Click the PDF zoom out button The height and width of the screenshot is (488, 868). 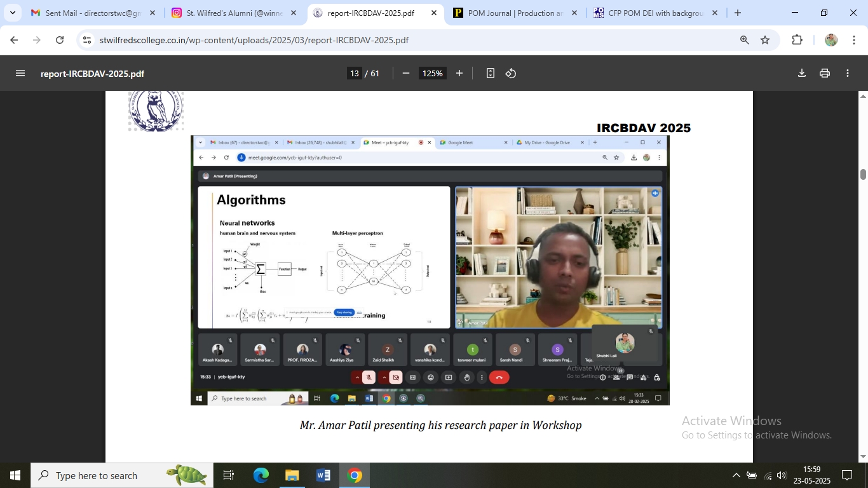[x=406, y=73]
